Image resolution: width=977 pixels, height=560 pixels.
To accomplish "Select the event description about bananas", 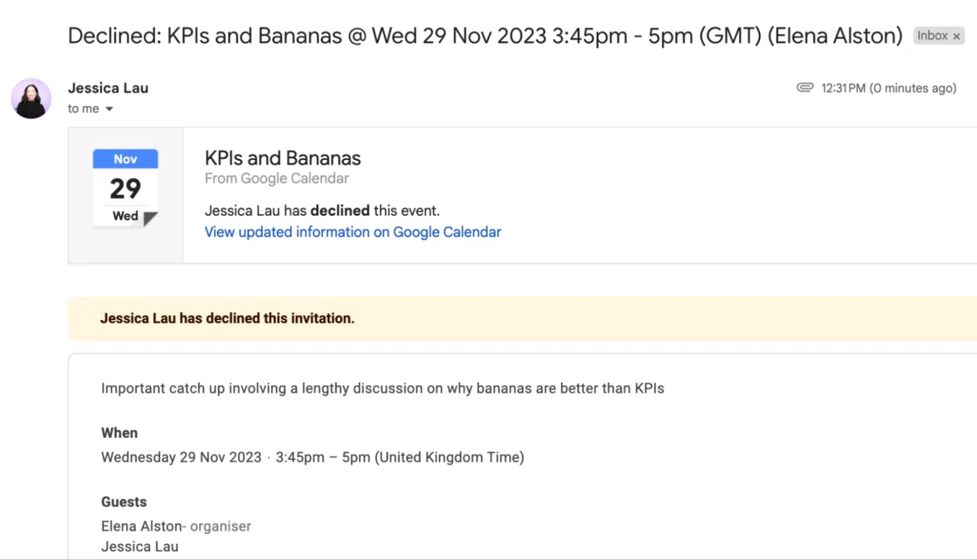I will coord(382,388).
